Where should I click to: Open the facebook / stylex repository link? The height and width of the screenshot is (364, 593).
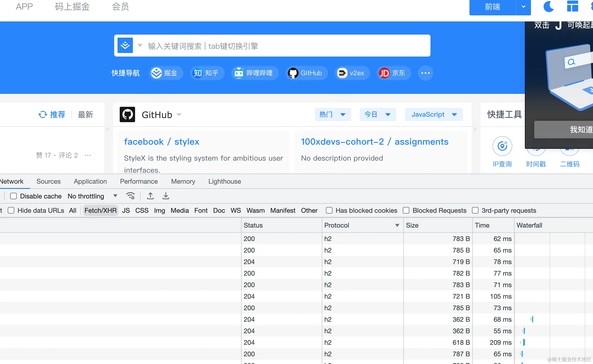(161, 142)
